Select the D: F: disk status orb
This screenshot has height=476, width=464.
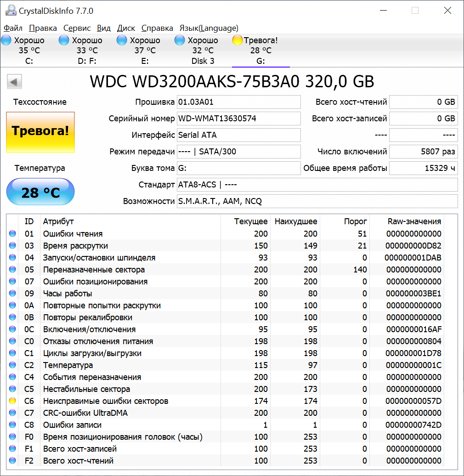click(64, 40)
